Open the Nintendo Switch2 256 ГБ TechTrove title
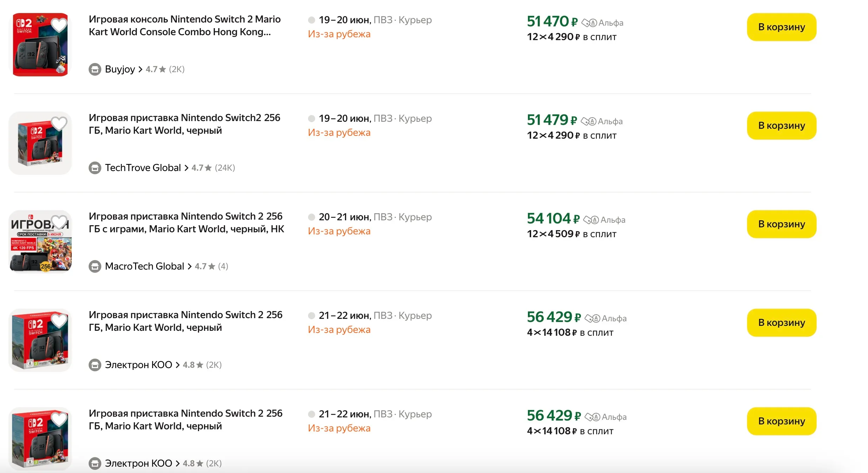The height and width of the screenshot is (473, 868). (184, 124)
